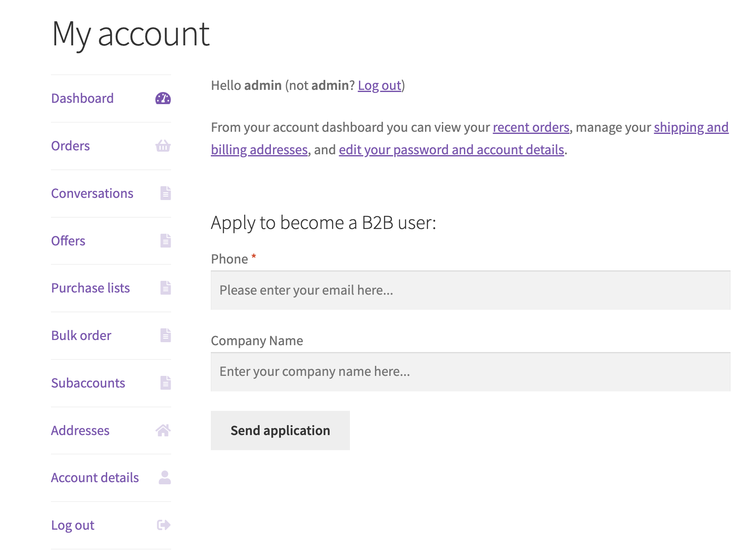756x553 pixels.
Task: Click the Account details person icon
Action: 165,477
